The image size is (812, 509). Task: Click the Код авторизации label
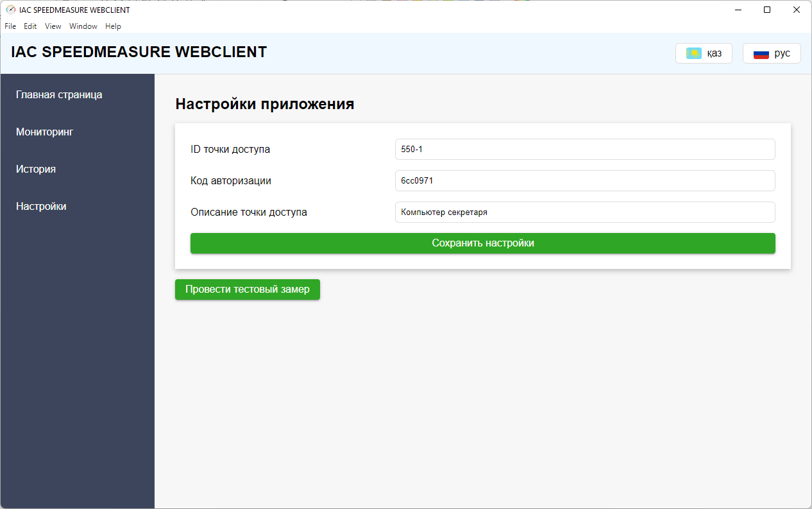click(231, 180)
